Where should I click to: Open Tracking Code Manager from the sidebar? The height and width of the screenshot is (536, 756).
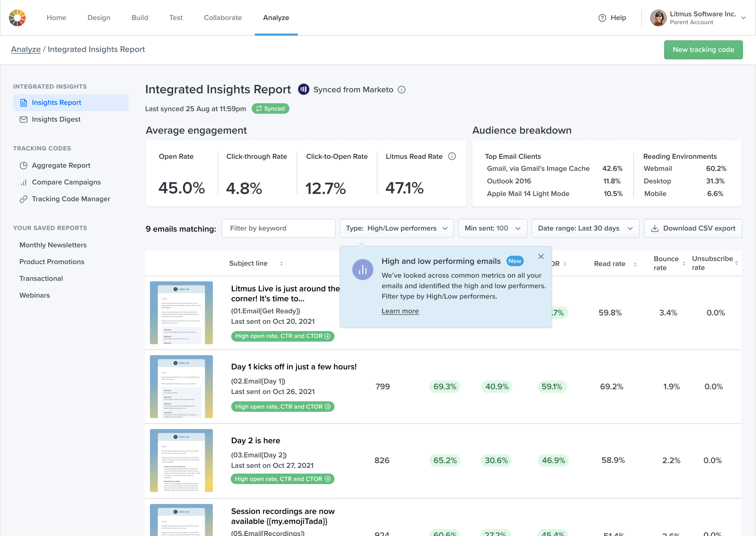[71, 199]
